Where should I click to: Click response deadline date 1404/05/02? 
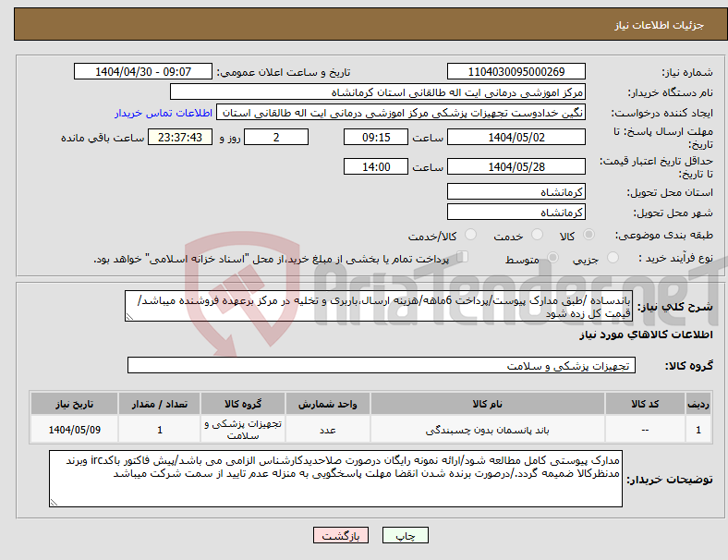[516, 137]
